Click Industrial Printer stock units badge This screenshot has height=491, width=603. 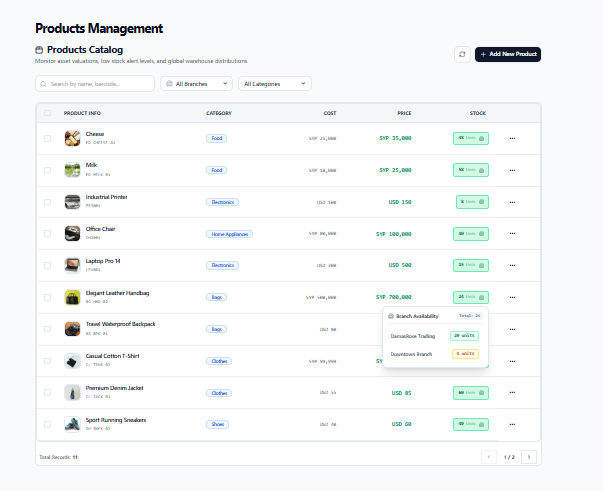472,202
